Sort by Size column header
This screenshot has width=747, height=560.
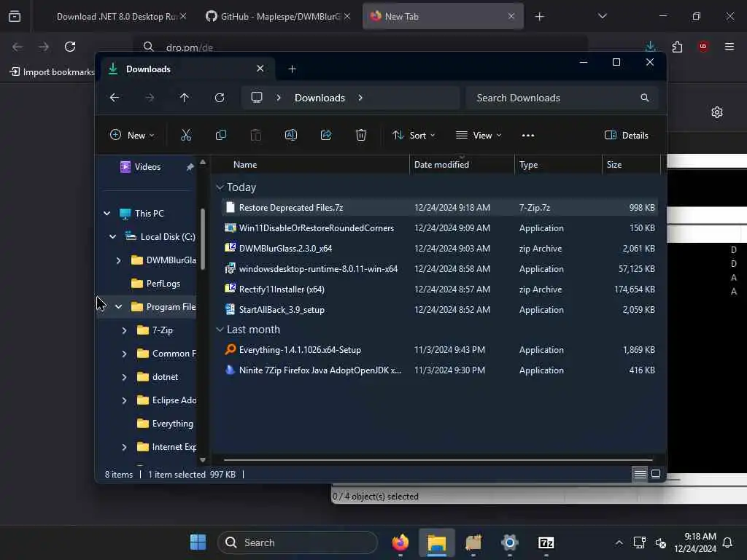pyautogui.click(x=631, y=165)
